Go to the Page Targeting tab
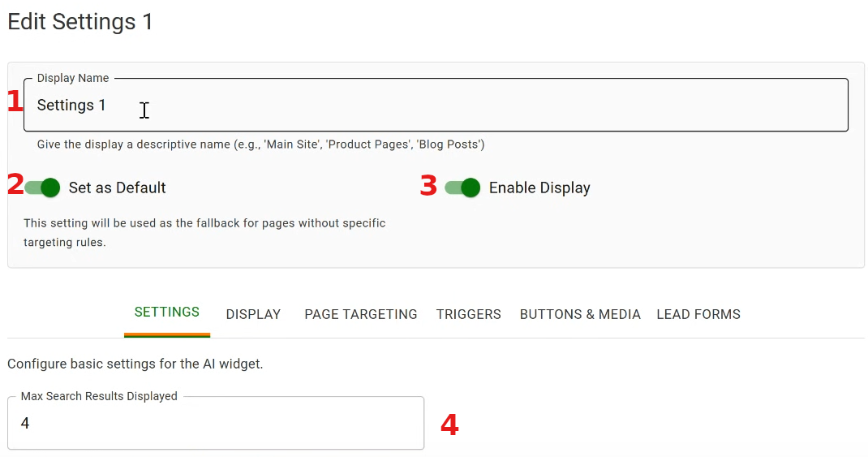 click(x=361, y=314)
